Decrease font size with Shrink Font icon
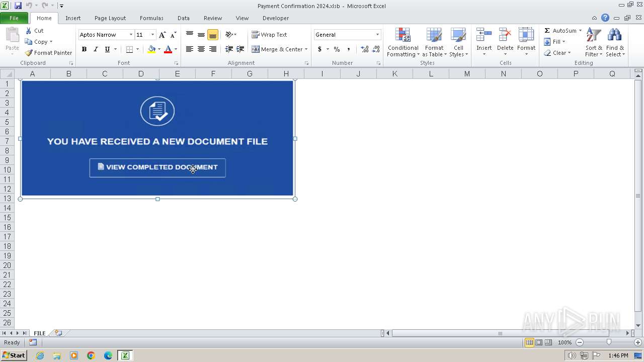Image resolution: width=644 pixels, height=362 pixels. point(173,35)
